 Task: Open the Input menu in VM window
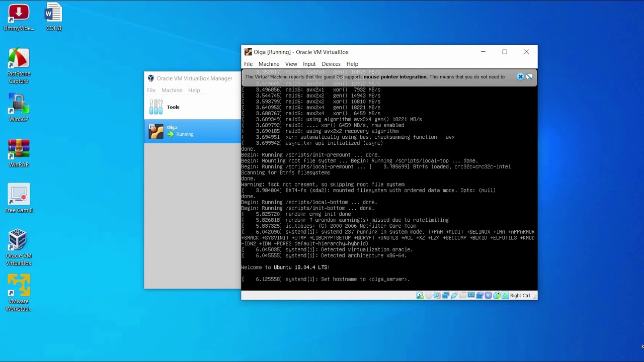(x=309, y=64)
